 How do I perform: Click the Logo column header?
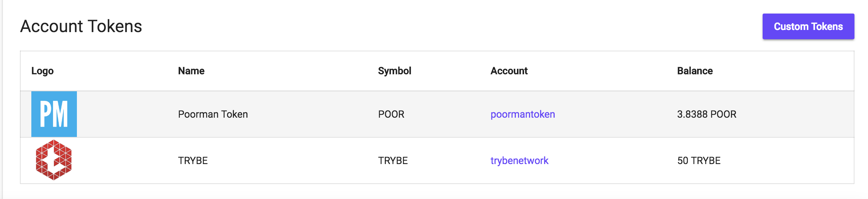tap(42, 71)
